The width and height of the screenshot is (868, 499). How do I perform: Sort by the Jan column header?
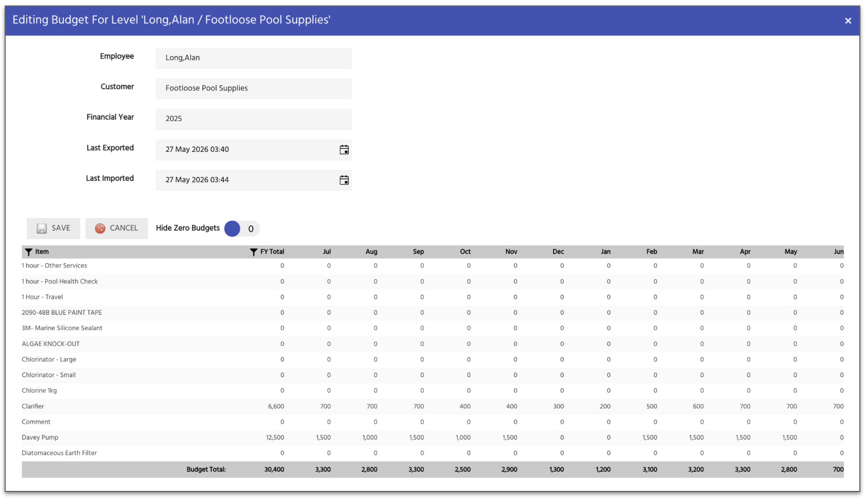(606, 252)
